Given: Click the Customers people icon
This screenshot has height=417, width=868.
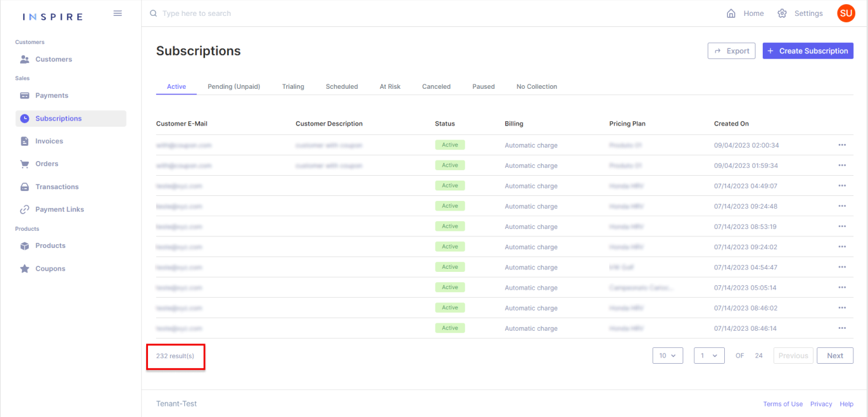Looking at the screenshot, I should coord(24,59).
